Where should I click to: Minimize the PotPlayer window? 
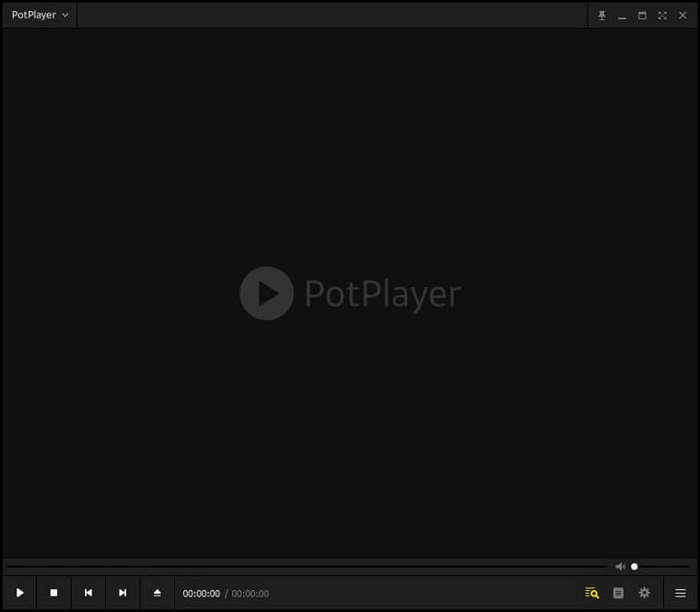pyautogui.click(x=622, y=16)
